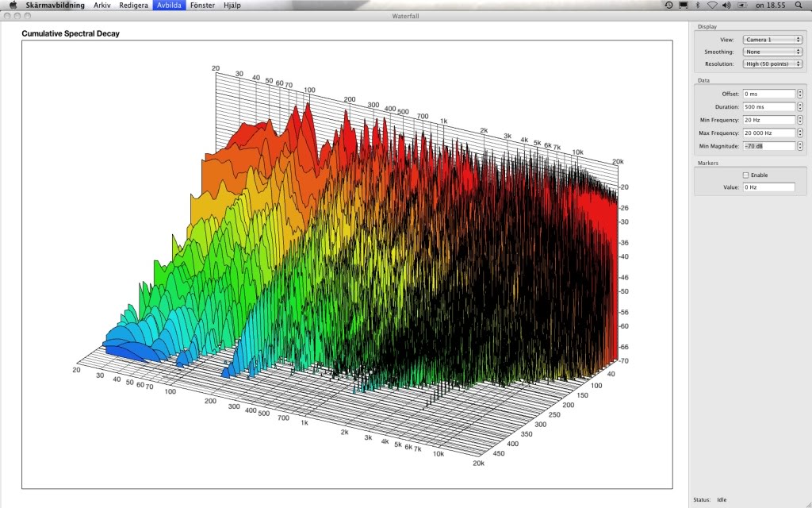Viewport: 812px width, 508px height.
Task: Click the Status: Idle indicator
Action: click(x=710, y=500)
